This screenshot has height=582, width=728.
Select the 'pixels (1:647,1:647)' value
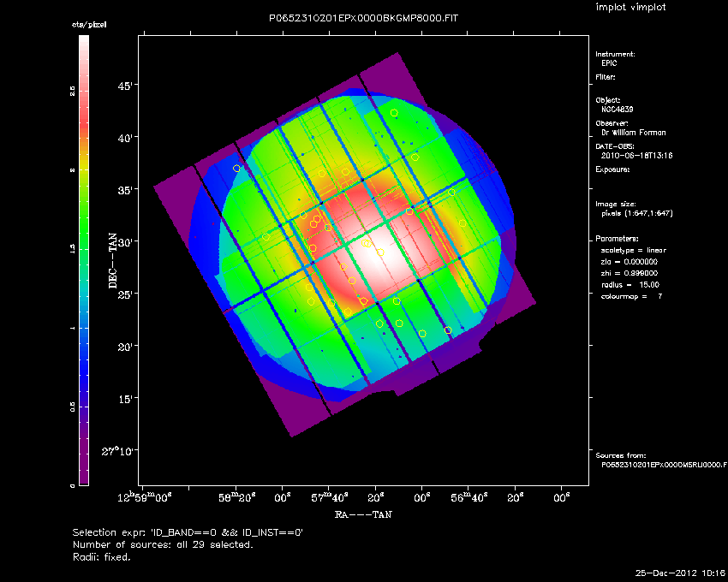pyautogui.click(x=637, y=213)
